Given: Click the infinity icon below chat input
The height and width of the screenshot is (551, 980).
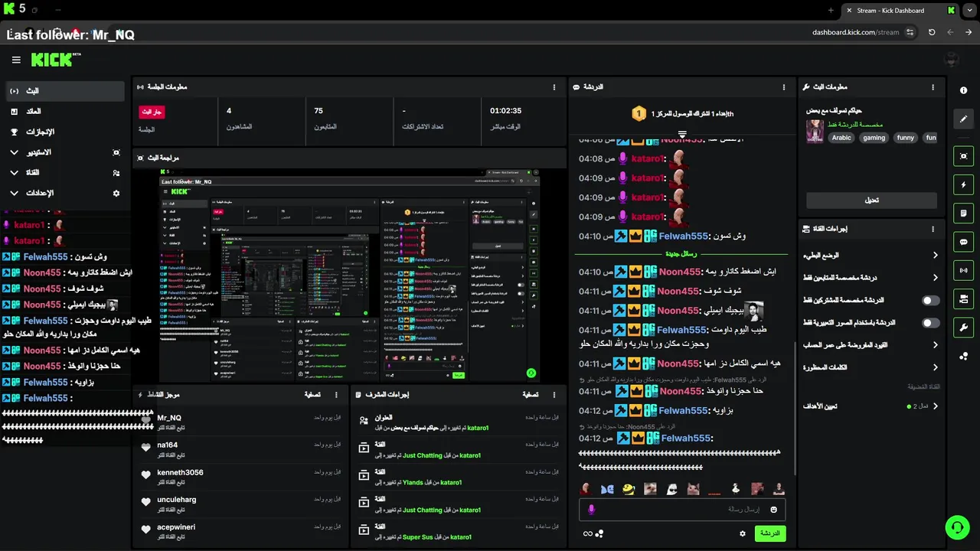Looking at the screenshot, I should pos(588,533).
